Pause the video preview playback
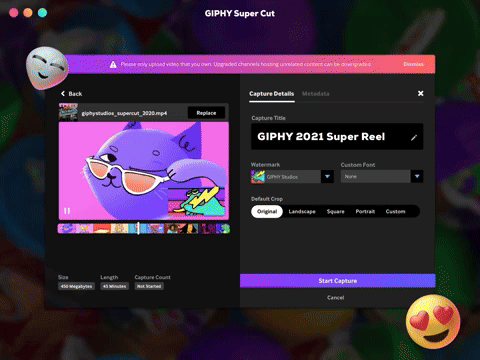Screen dimensions: 480x360 tap(67, 211)
